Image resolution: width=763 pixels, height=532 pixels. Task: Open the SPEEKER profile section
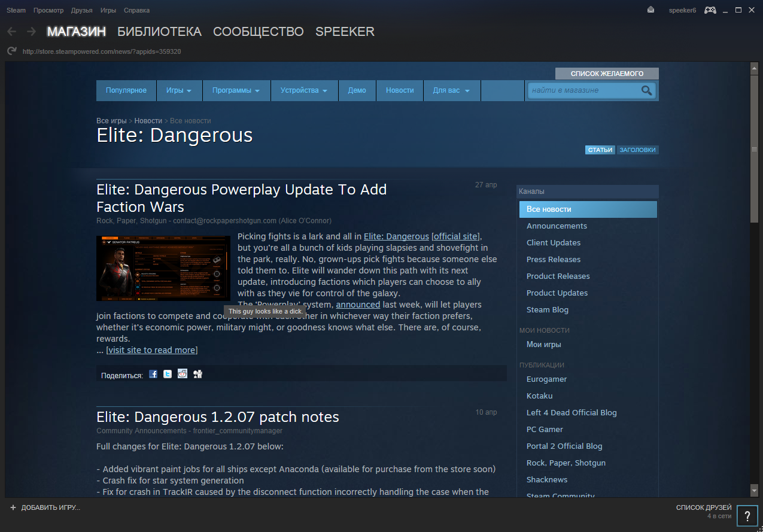click(x=345, y=32)
